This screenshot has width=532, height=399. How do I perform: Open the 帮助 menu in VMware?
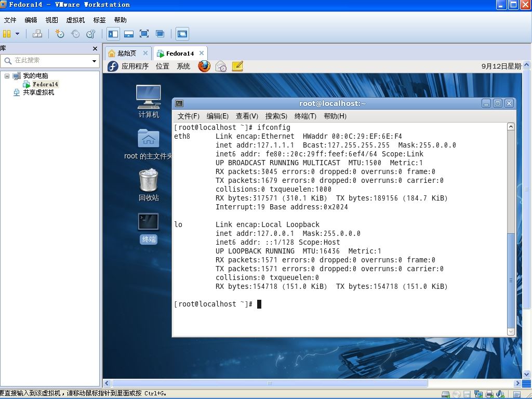pyautogui.click(x=120, y=20)
